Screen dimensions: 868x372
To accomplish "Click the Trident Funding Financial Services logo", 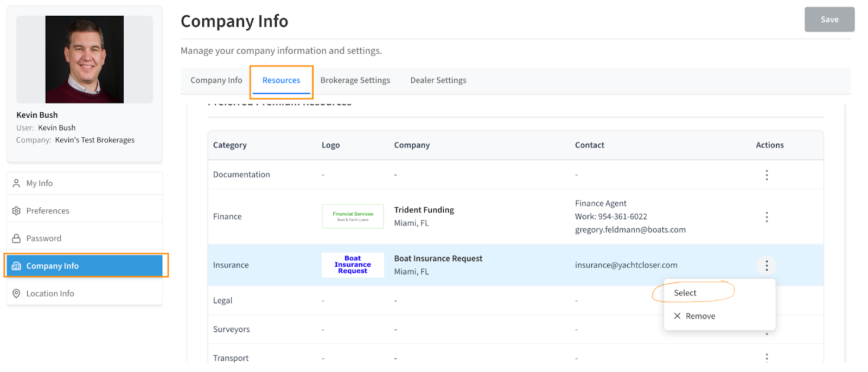I will tap(353, 216).
